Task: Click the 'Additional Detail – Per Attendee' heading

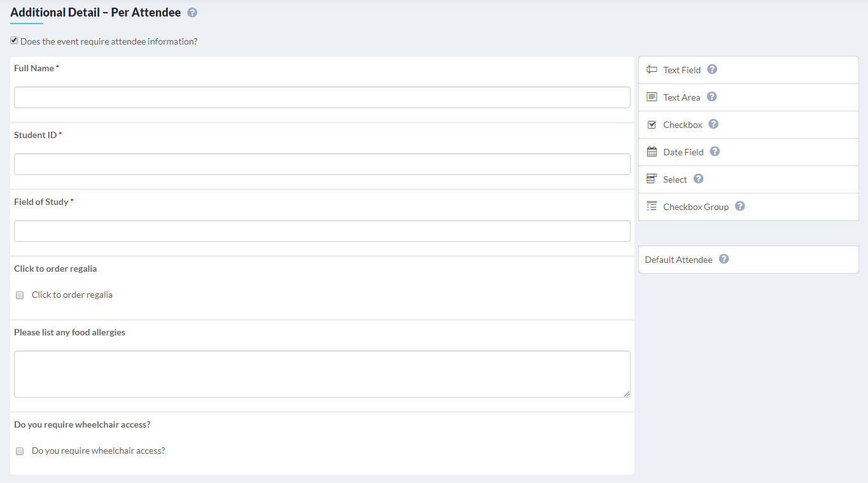Action: click(95, 12)
